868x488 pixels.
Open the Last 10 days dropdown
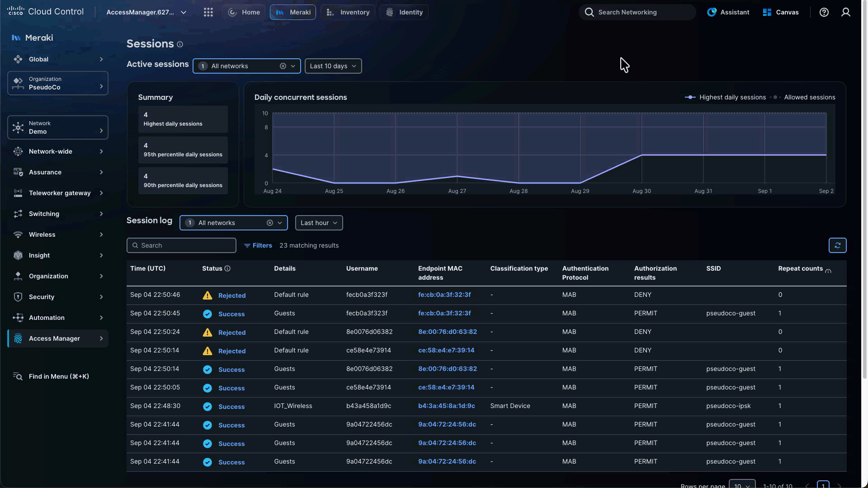click(333, 66)
